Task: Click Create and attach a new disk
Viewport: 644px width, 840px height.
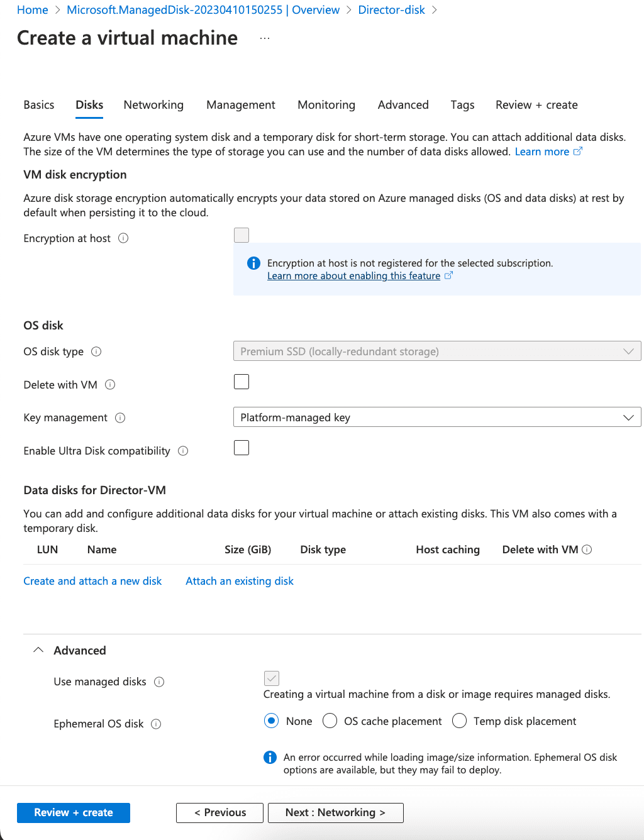Action: click(x=92, y=581)
